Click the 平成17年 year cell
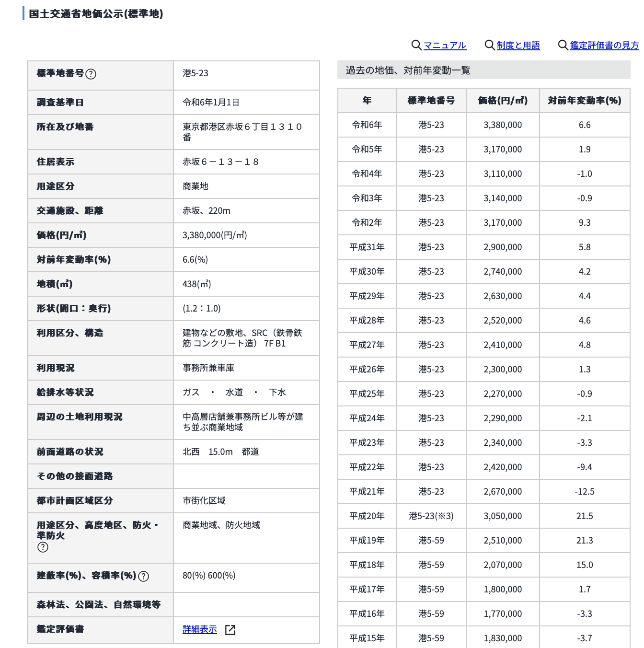 (367, 590)
